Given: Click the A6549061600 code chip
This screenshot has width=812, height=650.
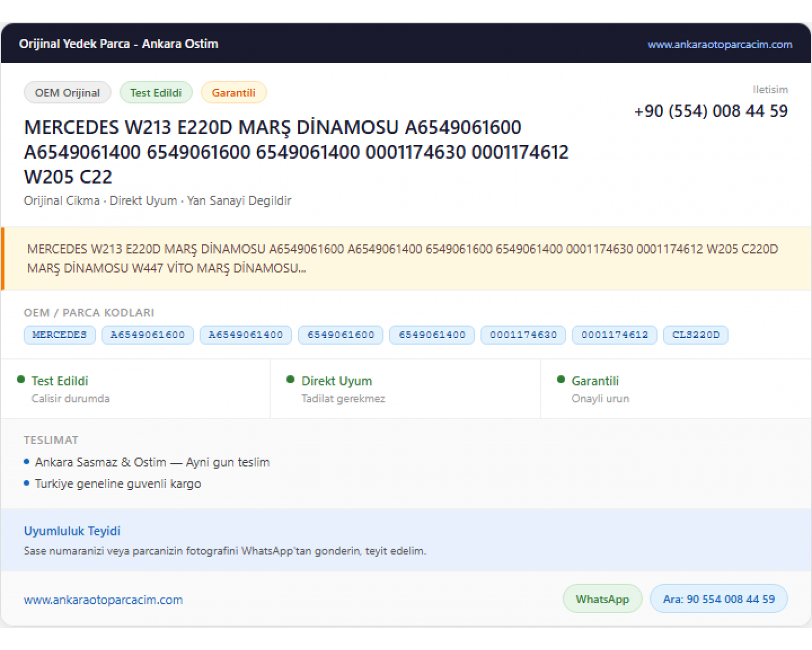Looking at the screenshot, I should [148, 335].
